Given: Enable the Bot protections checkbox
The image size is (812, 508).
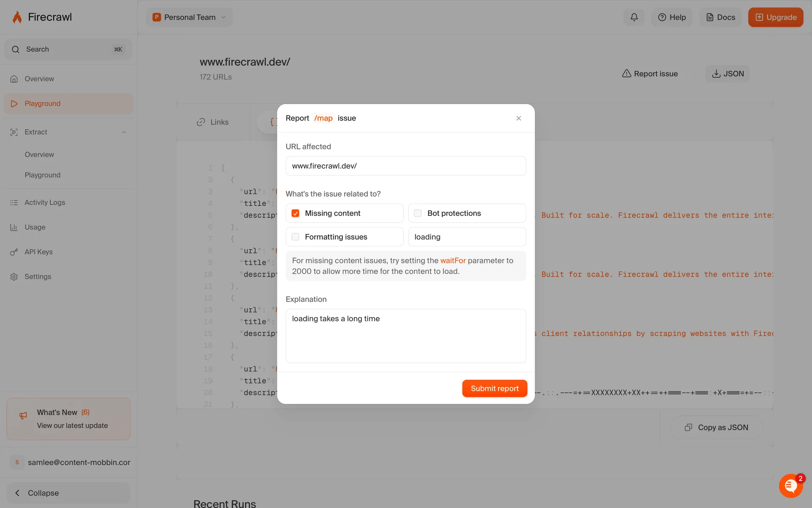Looking at the screenshot, I should pyautogui.click(x=418, y=213).
